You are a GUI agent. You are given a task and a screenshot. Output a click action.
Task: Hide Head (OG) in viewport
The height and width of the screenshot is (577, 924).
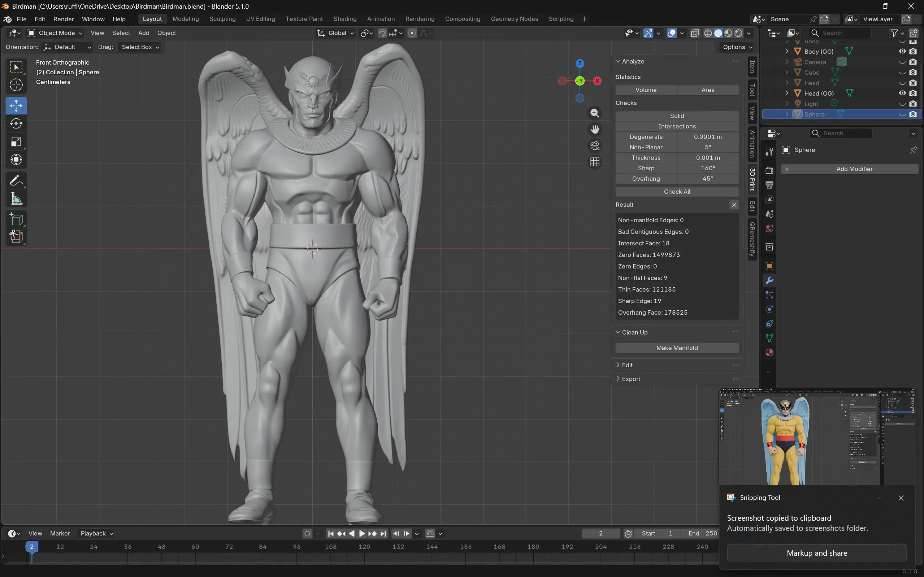click(902, 93)
